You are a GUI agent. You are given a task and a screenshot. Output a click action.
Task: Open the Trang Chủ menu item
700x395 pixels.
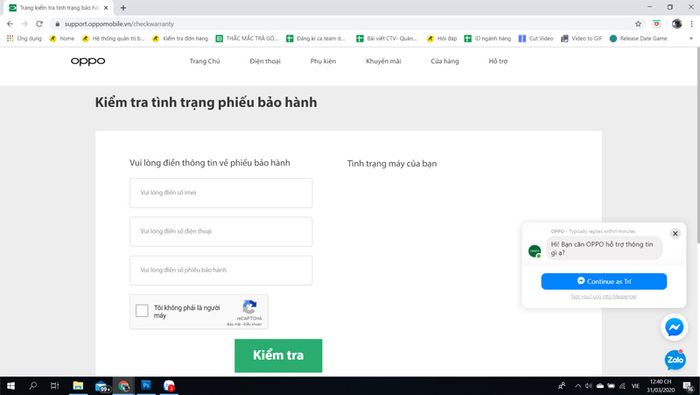tap(204, 61)
